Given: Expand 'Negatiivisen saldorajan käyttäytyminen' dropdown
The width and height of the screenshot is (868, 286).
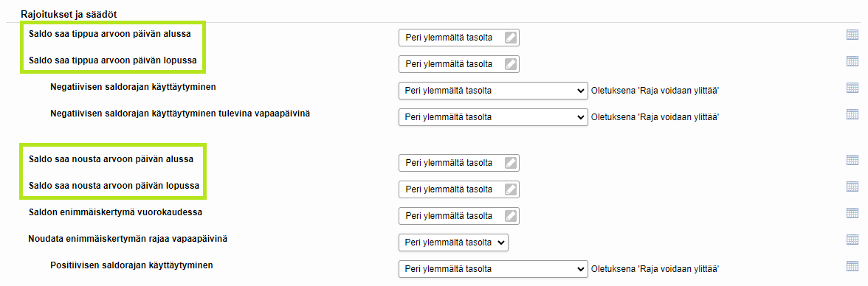Looking at the screenshot, I should click(493, 90).
